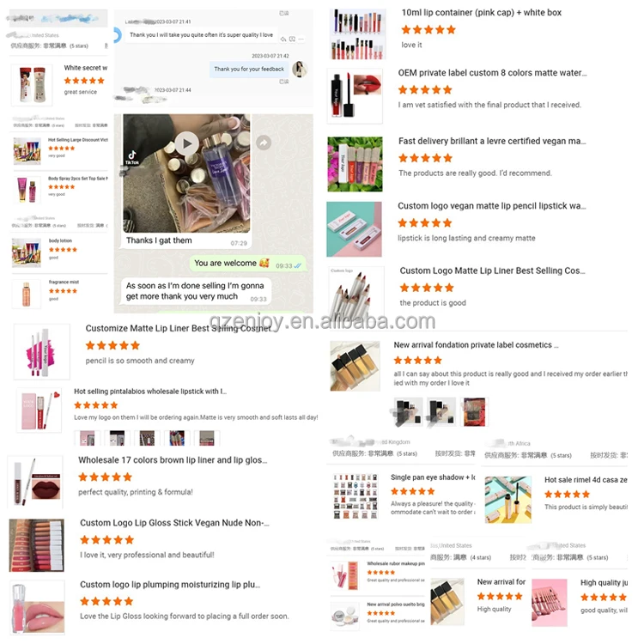Click the TikTok logo on the video
Image resolution: width=644 pixels, height=644 pixels.
coord(132,157)
